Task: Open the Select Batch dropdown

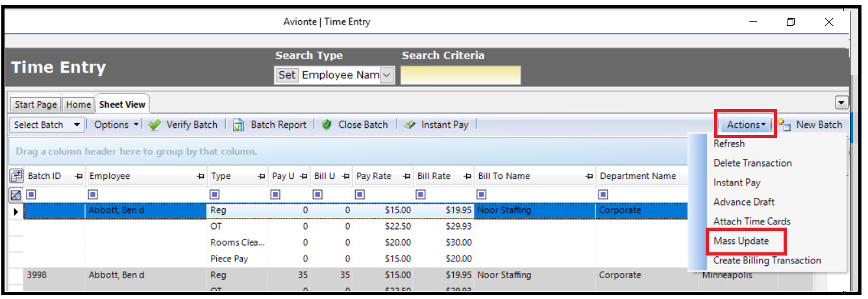Action: point(48,125)
